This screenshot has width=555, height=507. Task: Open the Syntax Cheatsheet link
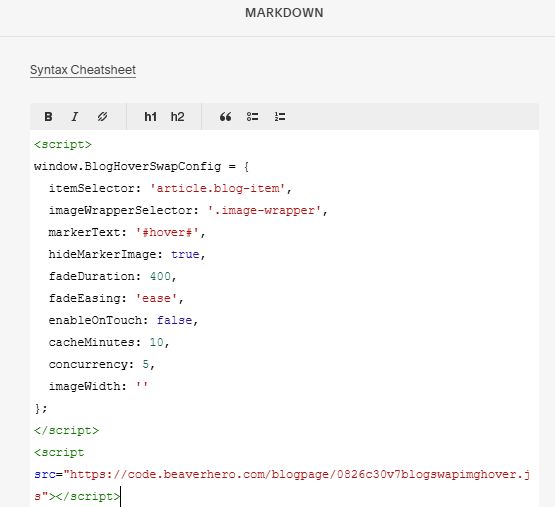tap(83, 70)
